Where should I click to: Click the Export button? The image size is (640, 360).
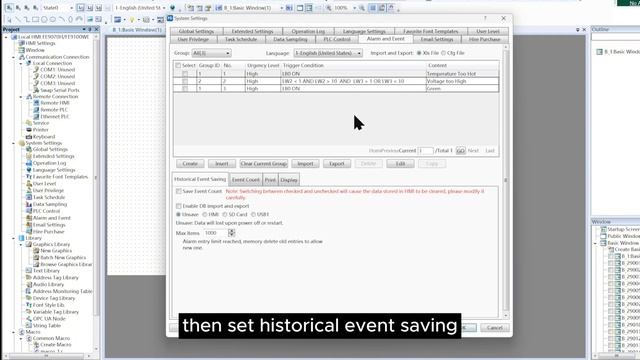click(x=337, y=164)
